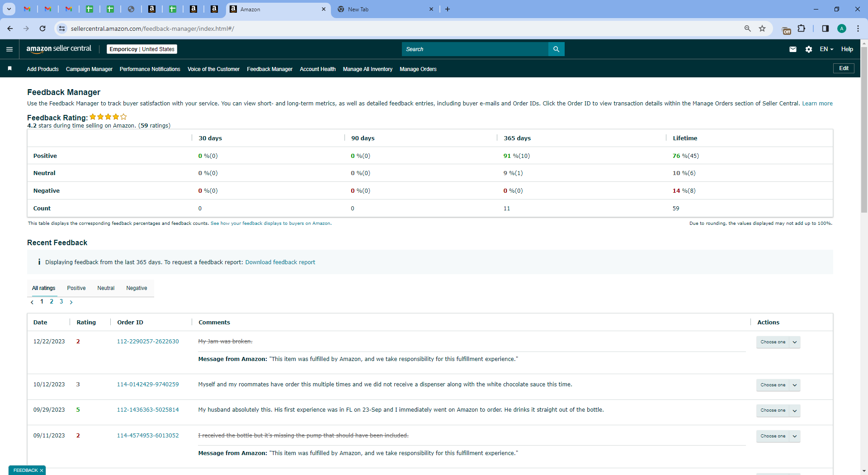Click the feedback rating stars
Screen dimensions: 868x475
click(x=108, y=117)
